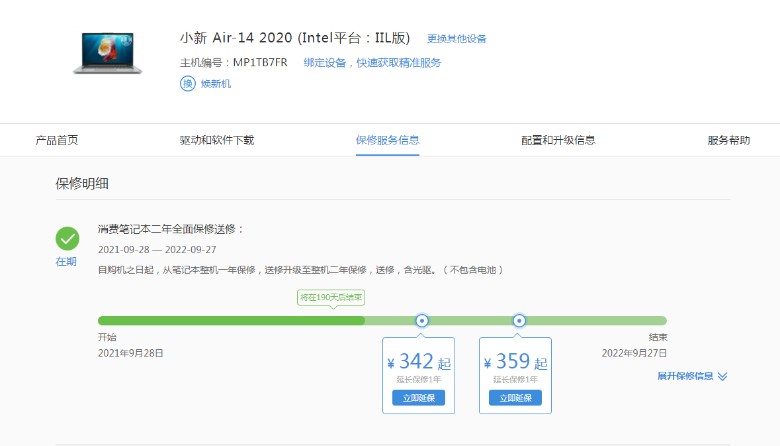Click the 将在190天后结束 tooltip label
The image size is (780, 446).
click(x=331, y=297)
